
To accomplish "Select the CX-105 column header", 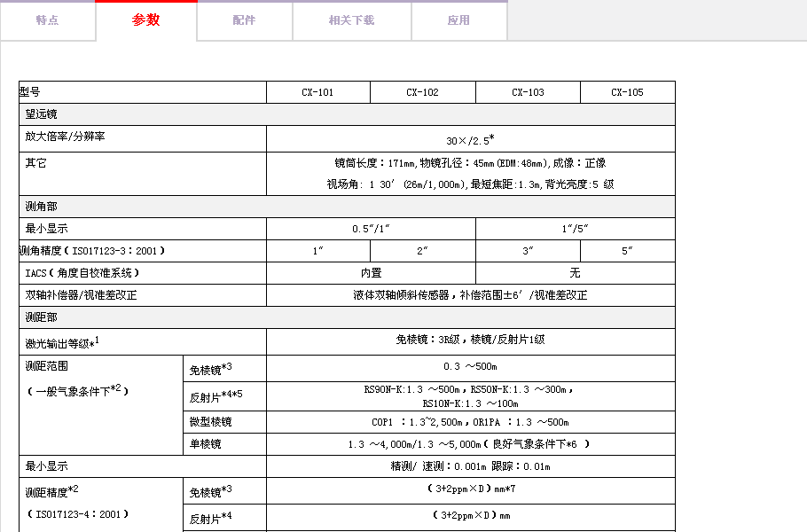I will pos(627,92).
